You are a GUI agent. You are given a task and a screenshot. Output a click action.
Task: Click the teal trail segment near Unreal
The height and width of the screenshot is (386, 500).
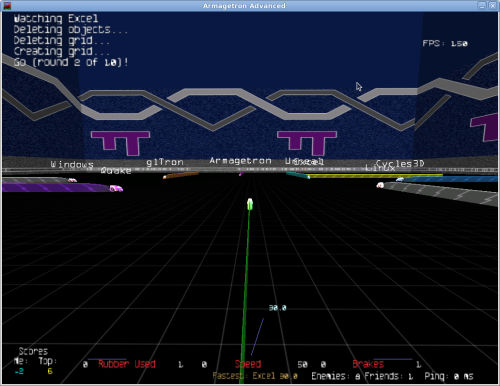click(298, 175)
